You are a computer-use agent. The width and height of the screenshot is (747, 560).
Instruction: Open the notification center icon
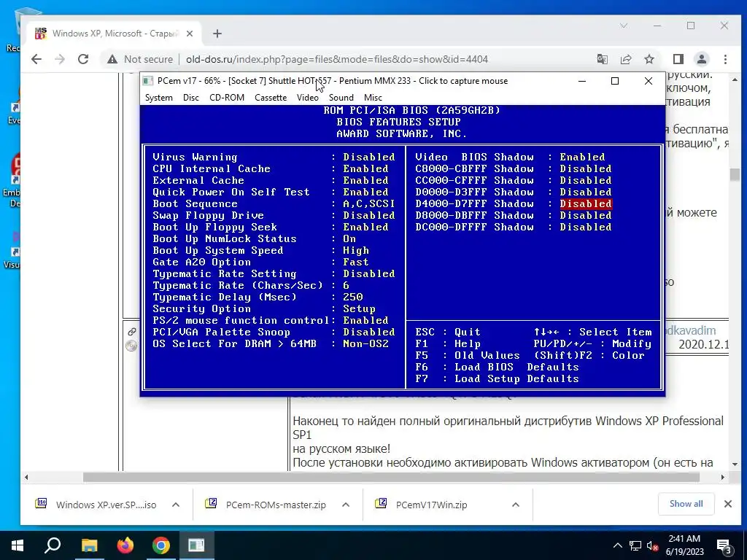724,545
